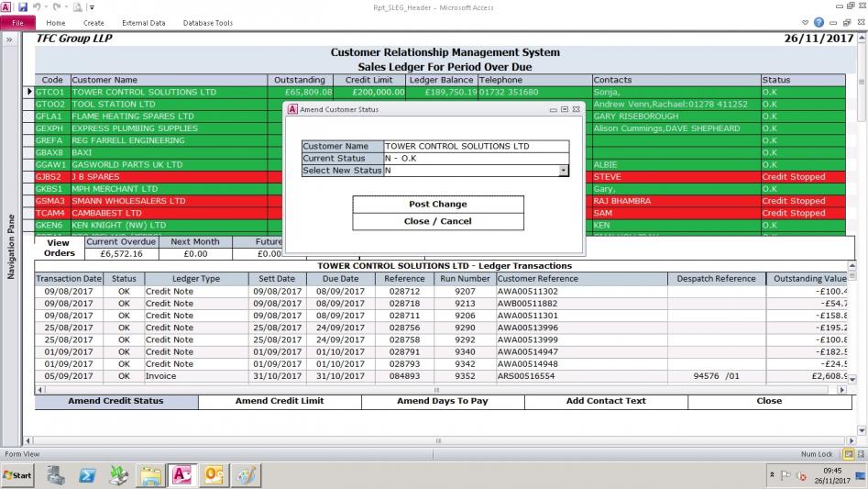Screen dimensions: 868x489
Task: Open Windows Explorer folder icon in taskbar
Action: tap(150, 475)
